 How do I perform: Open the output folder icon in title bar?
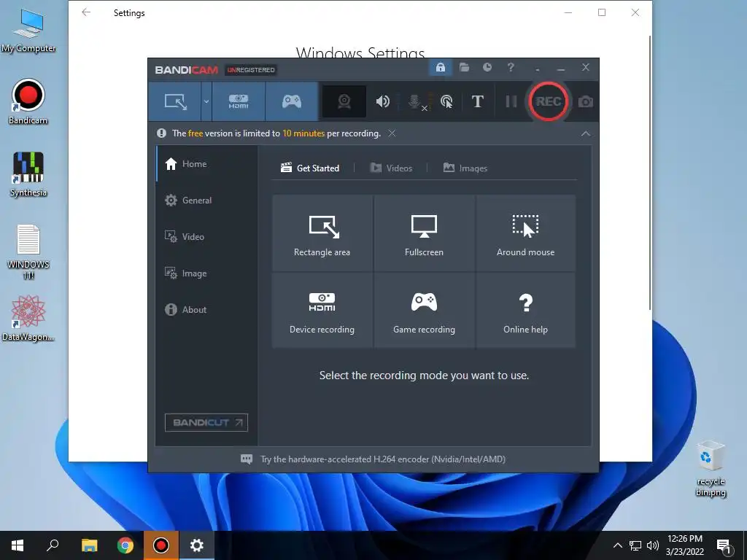pos(464,68)
